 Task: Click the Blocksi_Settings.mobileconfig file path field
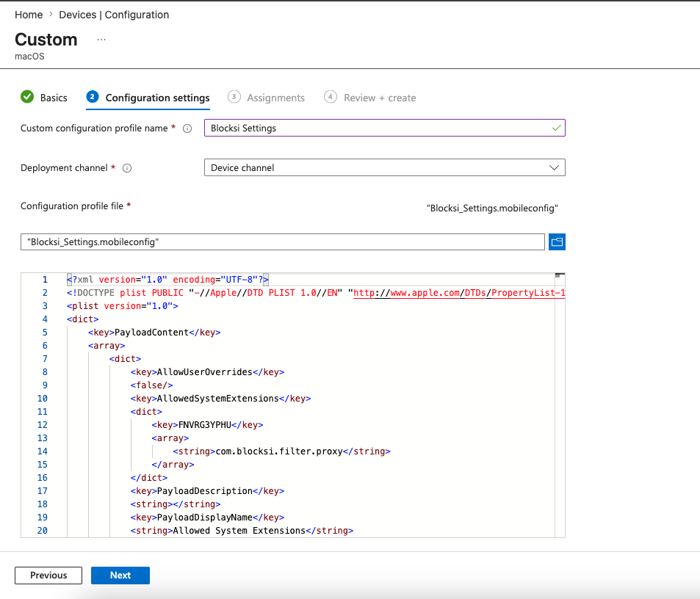coord(283,242)
